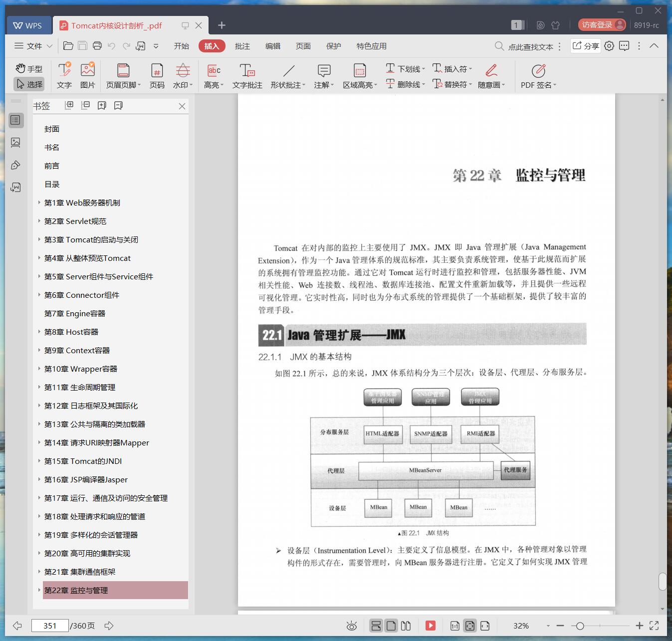Switch to the 批注 tab
The image size is (672, 641).
click(242, 46)
